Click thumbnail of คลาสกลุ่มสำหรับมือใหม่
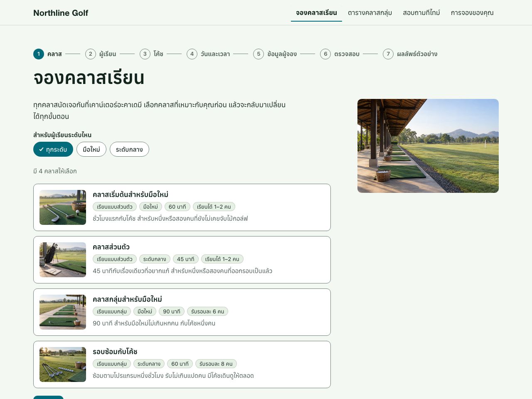The height and width of the screenshot is (399, 532). pos(63,312)
